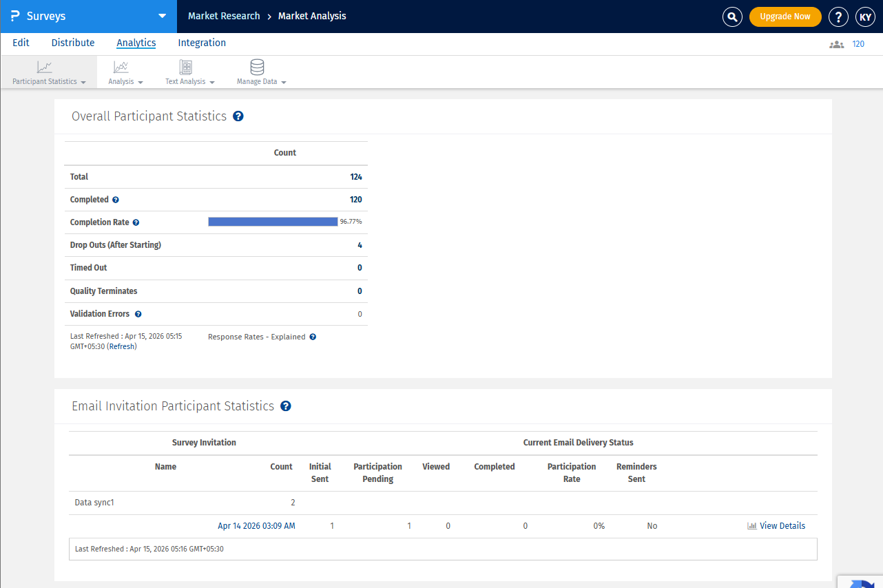The height and width of the screenshot is (588, 883).
Task: Click the respondents people icon near 120
Action: [836, 44]
